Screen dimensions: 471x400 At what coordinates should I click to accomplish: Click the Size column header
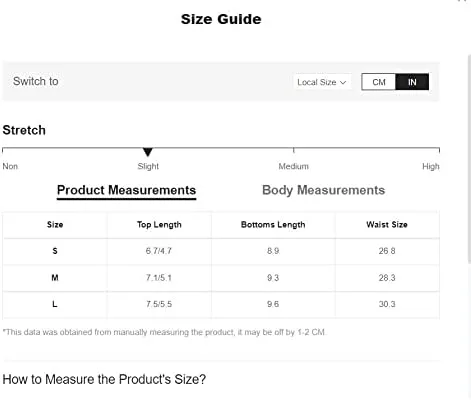point(55,225)
